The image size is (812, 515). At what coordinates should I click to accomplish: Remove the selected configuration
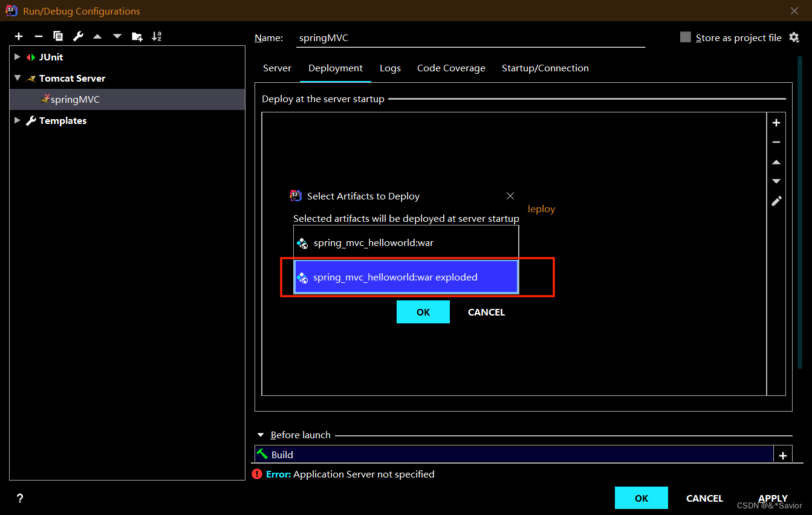(x=38, y=36)
